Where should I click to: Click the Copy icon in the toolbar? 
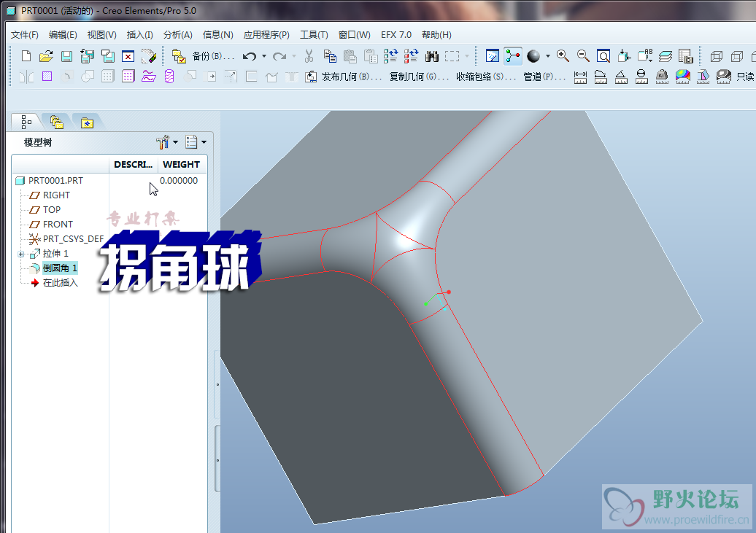pyautogui.click(x=330, y=56)
